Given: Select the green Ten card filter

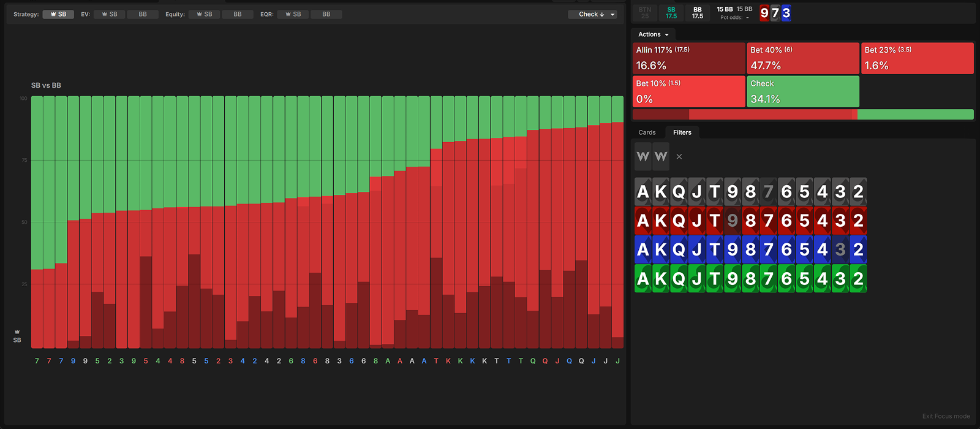Looking at the screenshot, I should (x=715, y=279).
